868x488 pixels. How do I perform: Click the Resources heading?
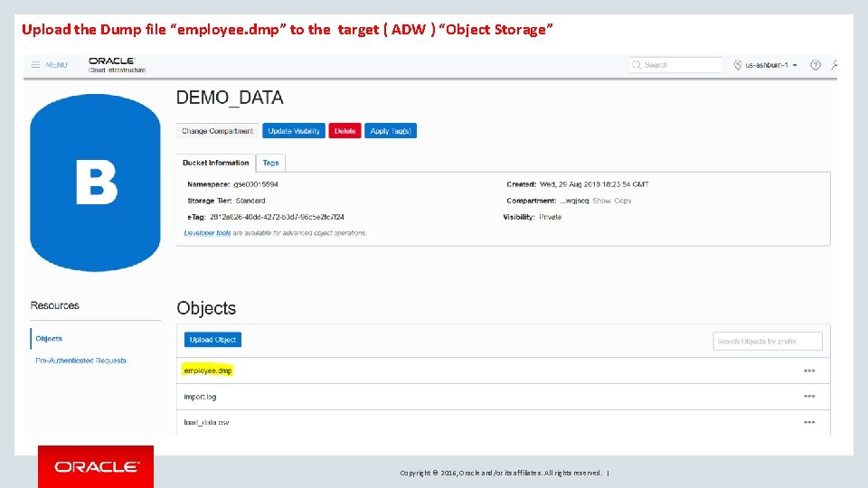click(55, 305)
